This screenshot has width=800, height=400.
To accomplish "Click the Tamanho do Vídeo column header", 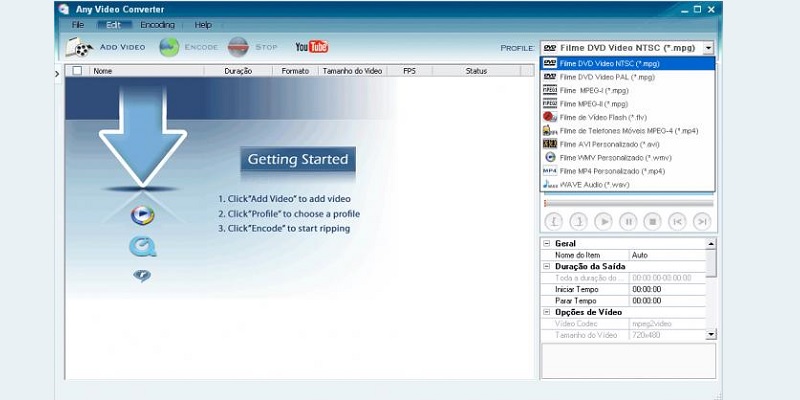I will [x=352, y=71].
